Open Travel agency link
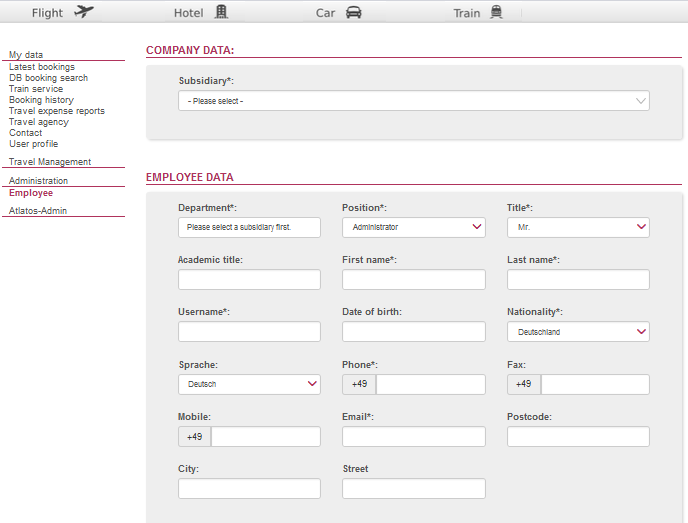Viewport: 688px width, 523px height. coord(39,122)
